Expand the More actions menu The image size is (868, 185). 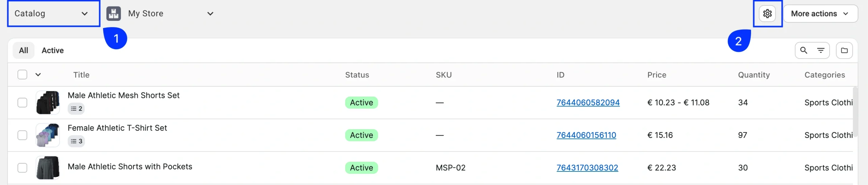coord(820,14)
